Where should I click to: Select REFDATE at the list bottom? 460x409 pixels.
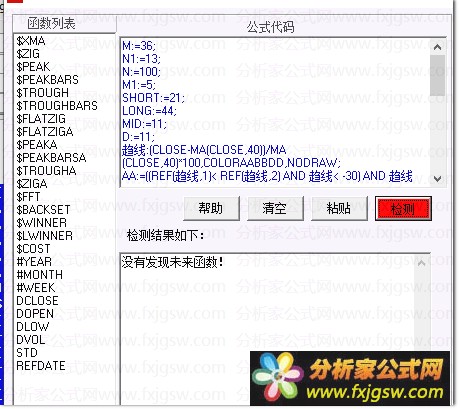pos(41,366)
